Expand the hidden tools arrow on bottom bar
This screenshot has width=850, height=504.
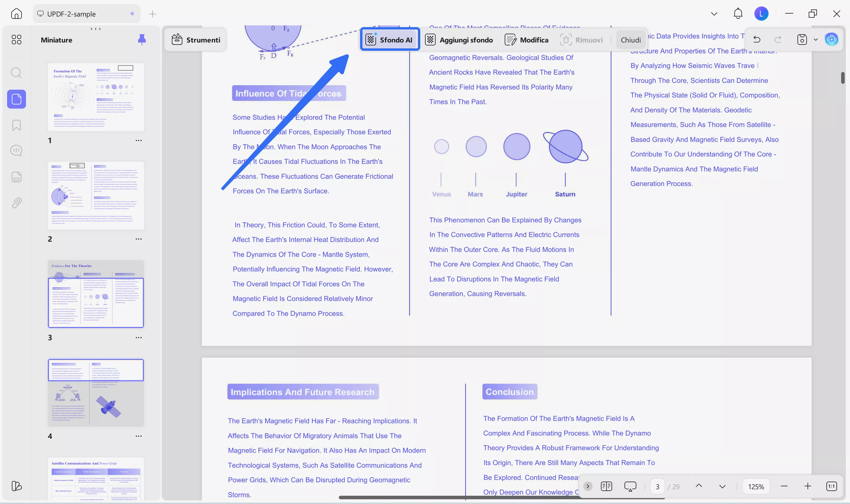tap(588, 486)
